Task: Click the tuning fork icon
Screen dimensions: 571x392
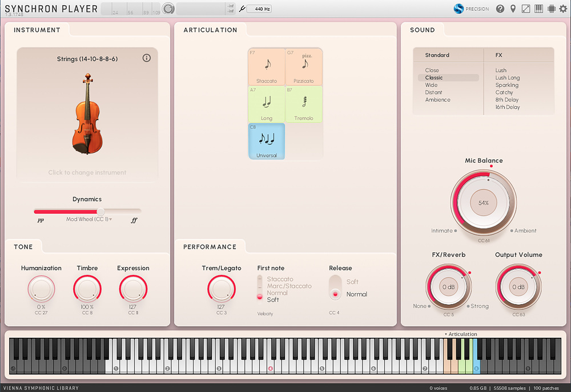Action: click(241, 9)
